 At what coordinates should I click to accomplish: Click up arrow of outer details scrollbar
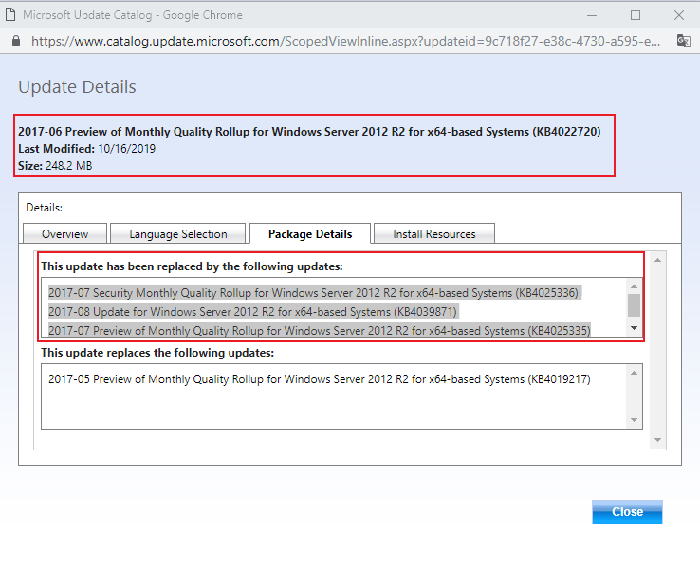click(x=657, y=260)
